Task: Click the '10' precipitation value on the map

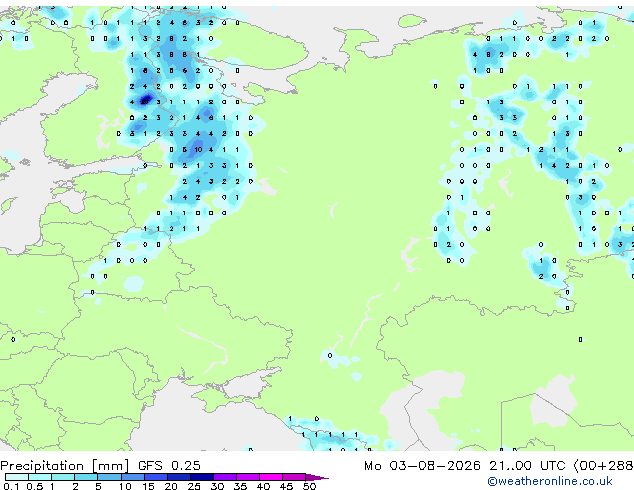Action: (198, 150)
